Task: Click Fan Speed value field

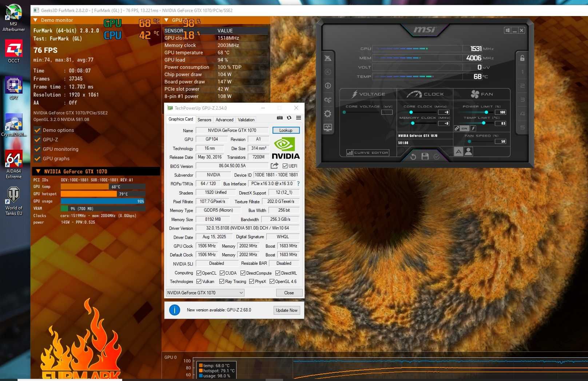Action: click(x=501, y=141)
